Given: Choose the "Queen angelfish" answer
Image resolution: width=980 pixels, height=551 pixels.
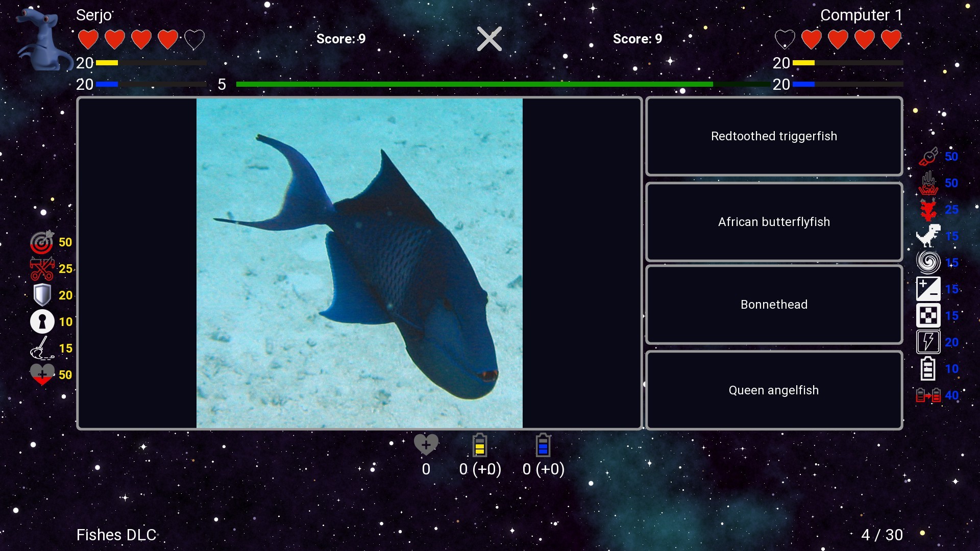Looking at the screenshot, I should tap(773, 390).
